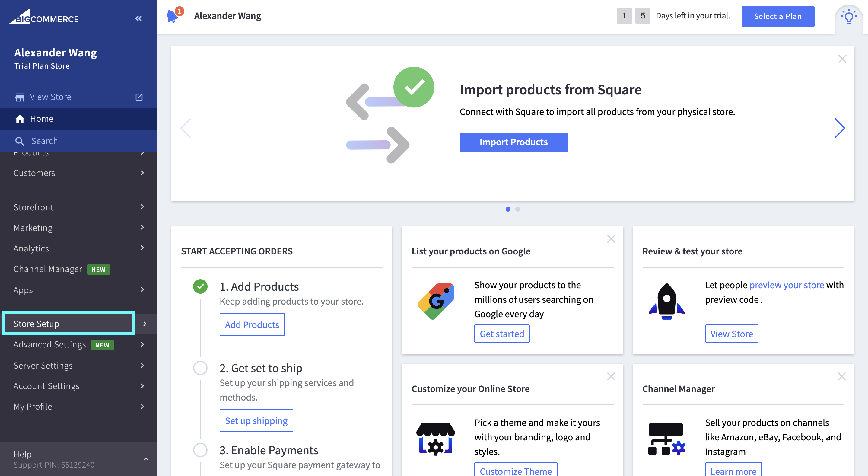The width and height of the screenshot is (868, 476).
Task: Expand the Store Setup chevron
Action: 145,324
